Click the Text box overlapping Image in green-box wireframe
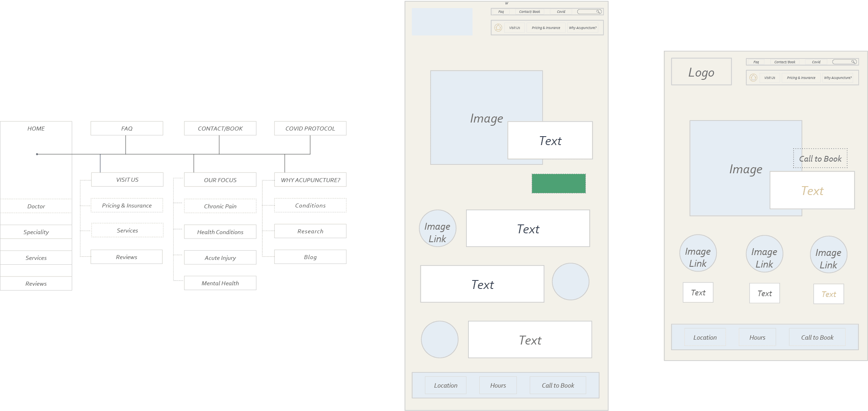 coord(550,140)
